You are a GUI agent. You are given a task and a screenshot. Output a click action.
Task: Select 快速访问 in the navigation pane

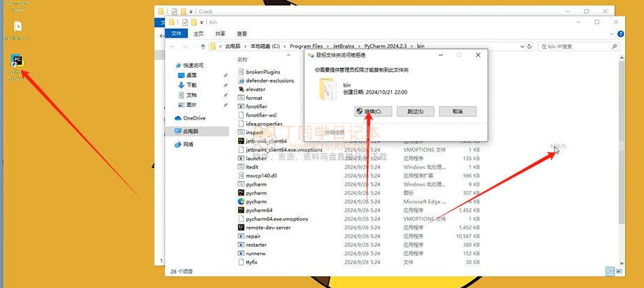pyautogui.click(x=193, y=65)
